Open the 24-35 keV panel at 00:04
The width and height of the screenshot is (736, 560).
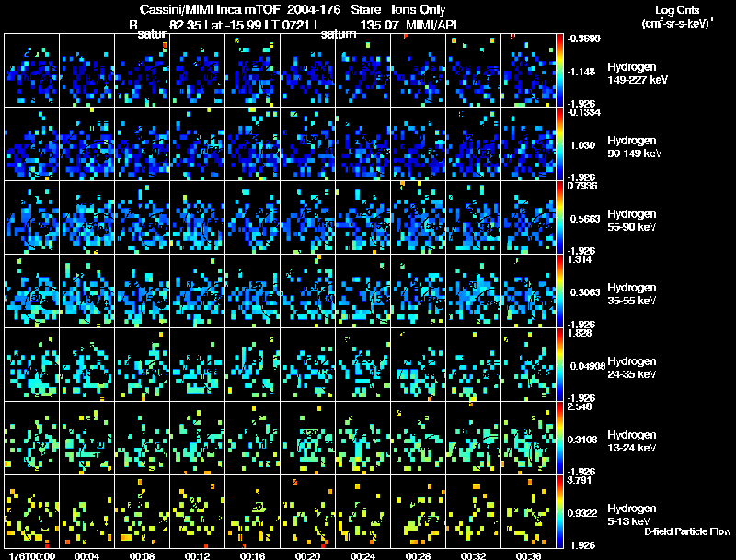pyautogui.click(x=86, y=365)
